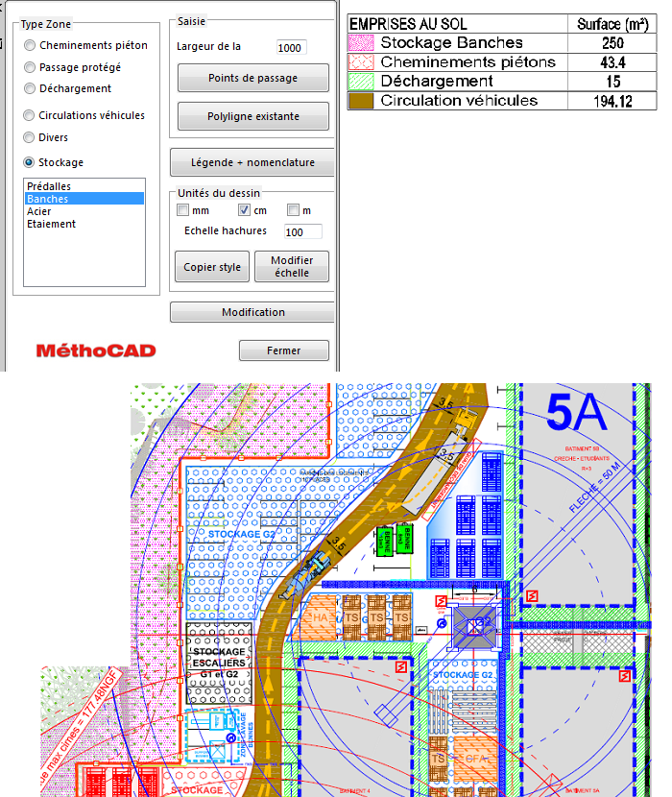Click the Stockage Banches legend label
672x797 pixels.
click(451, 42)
